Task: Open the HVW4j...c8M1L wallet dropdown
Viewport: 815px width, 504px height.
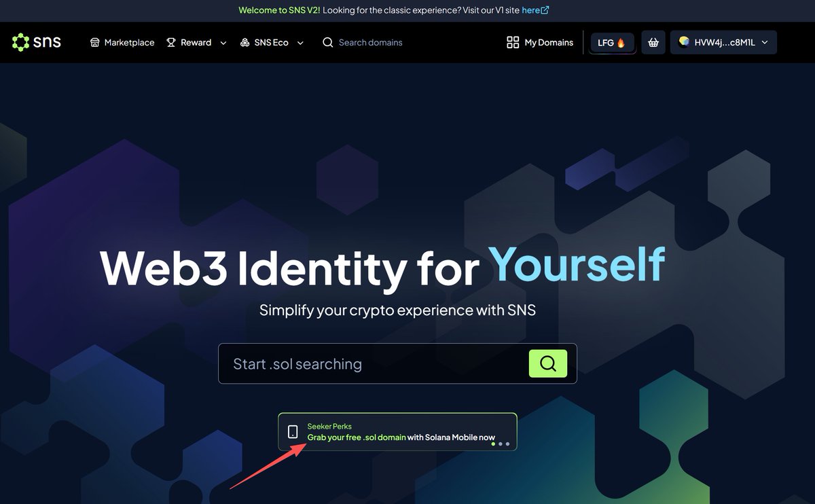Action: coord(723,42)
